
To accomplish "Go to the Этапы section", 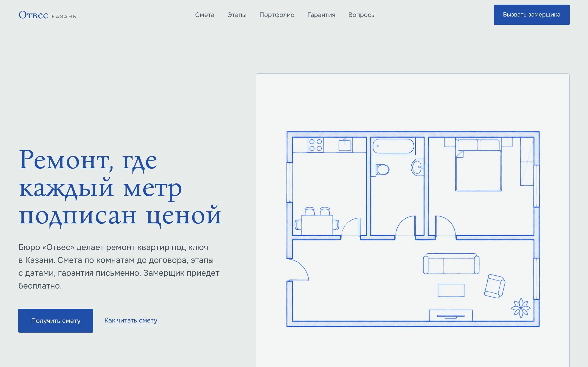I will click(237, 15).
